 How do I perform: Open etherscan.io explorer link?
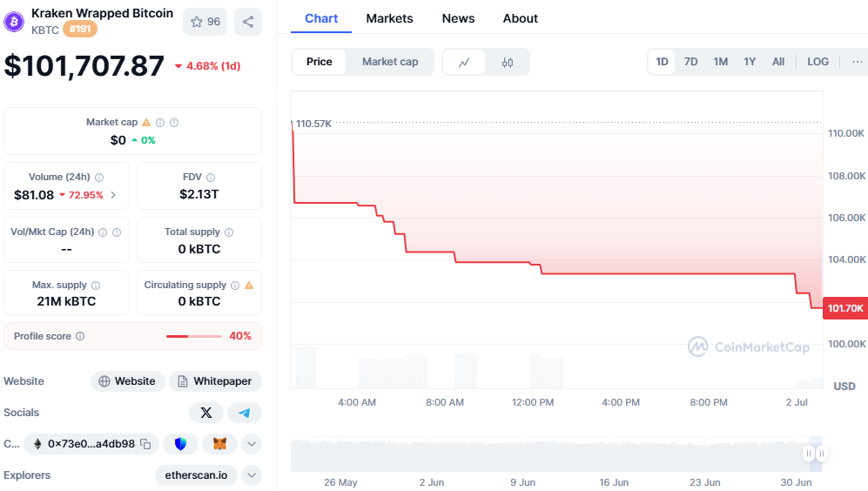click(x=196, y=475)
